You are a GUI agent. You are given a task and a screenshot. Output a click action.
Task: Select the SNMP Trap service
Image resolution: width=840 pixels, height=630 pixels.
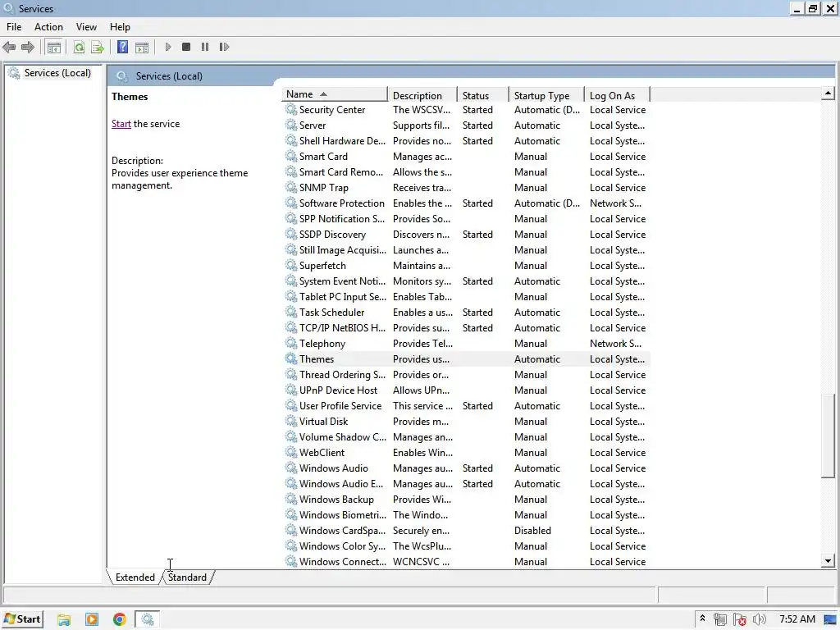click(466, 188)
